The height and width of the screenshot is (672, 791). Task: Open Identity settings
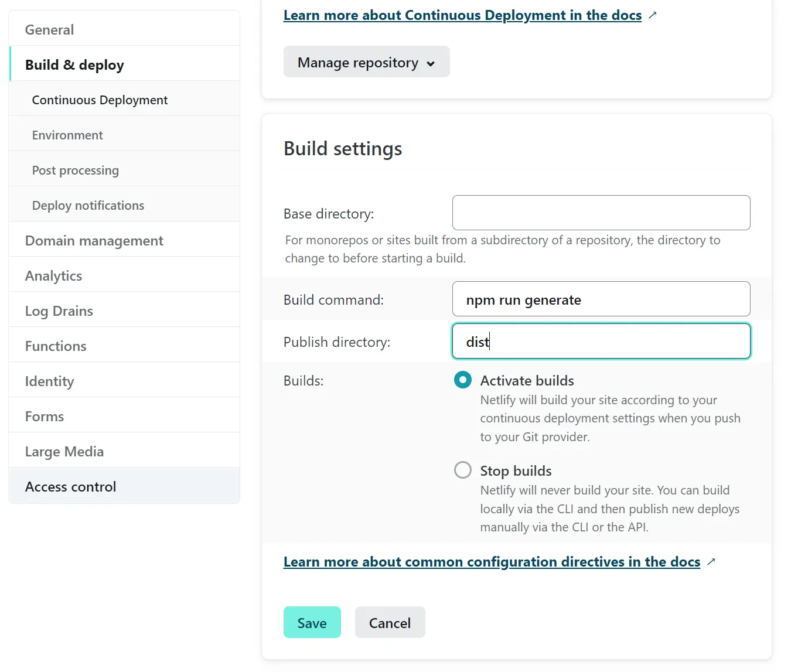tap(124, 381)
